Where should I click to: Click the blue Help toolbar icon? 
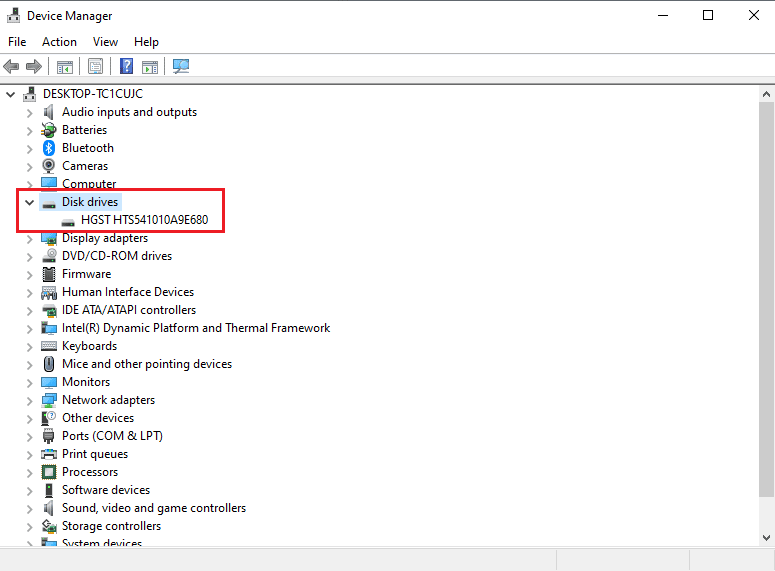127,66
